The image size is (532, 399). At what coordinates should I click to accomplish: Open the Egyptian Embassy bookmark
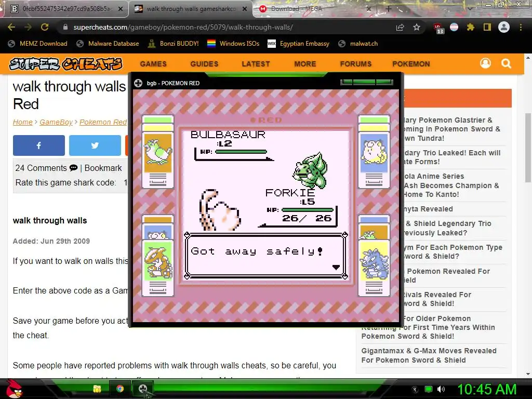coord(299,44)
